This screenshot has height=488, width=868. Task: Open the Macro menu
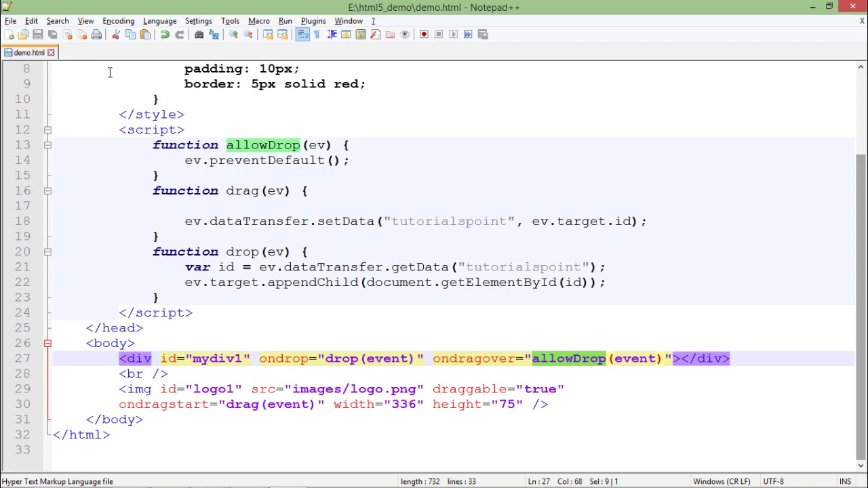(x=258, y=21)
